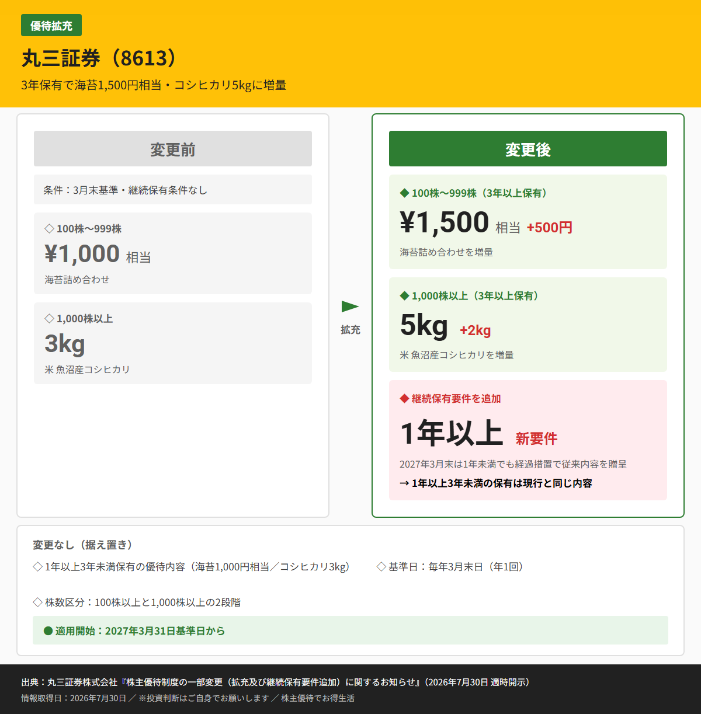Image resolution: width=701 pixels, height=728 pixels.
Task: Click outline diamond beside 100株〜999株 in 変更前
Action: [49, 228]
